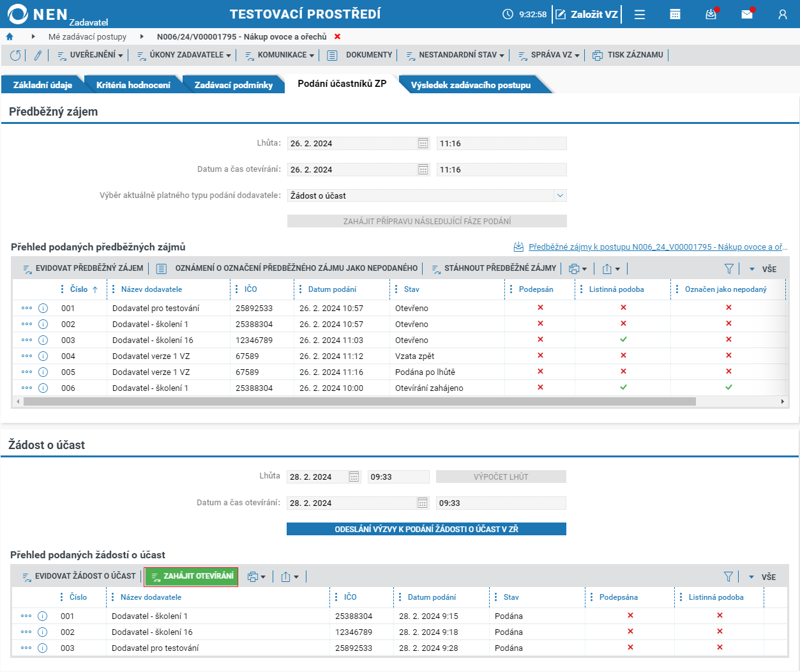Open calendar picker for Lhůta 26. 2. 2024

tap(423, 144)
